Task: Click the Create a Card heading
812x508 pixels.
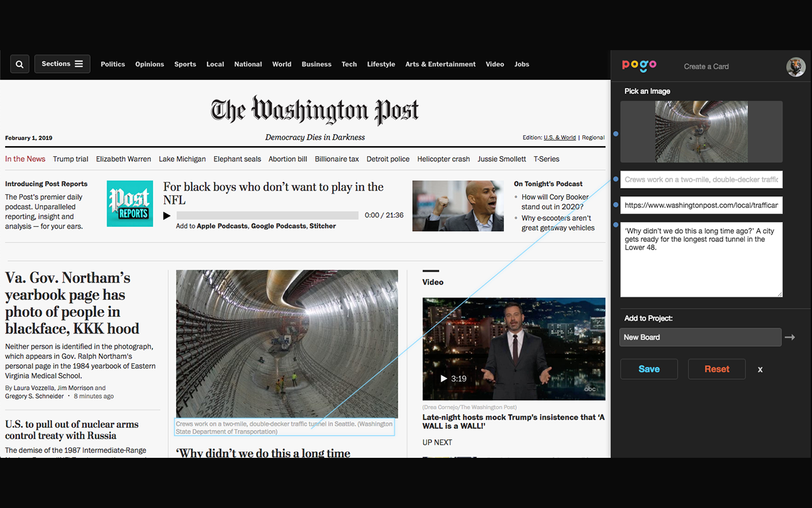Action: (x=706, y=67)
